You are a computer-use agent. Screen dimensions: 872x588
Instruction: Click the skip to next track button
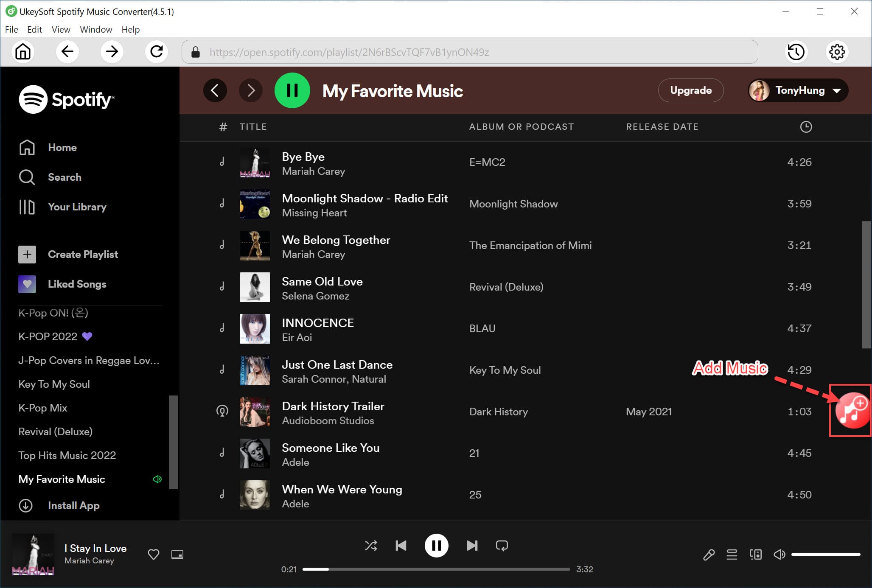click(x=472, y=545)
